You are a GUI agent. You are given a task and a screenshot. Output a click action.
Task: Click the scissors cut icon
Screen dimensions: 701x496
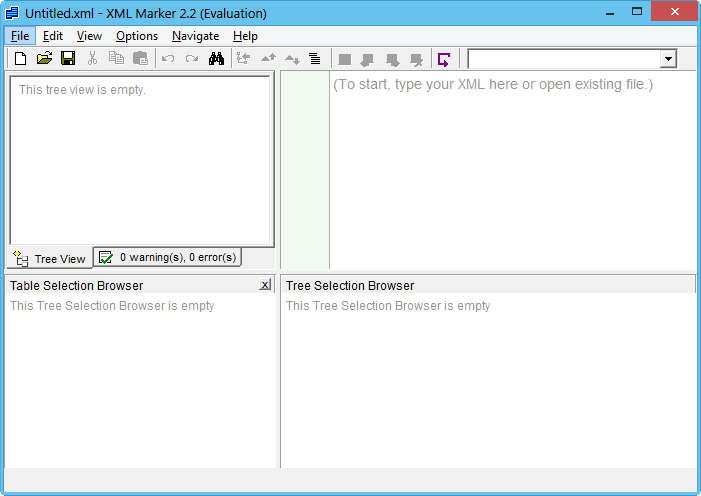pos(92,59)
